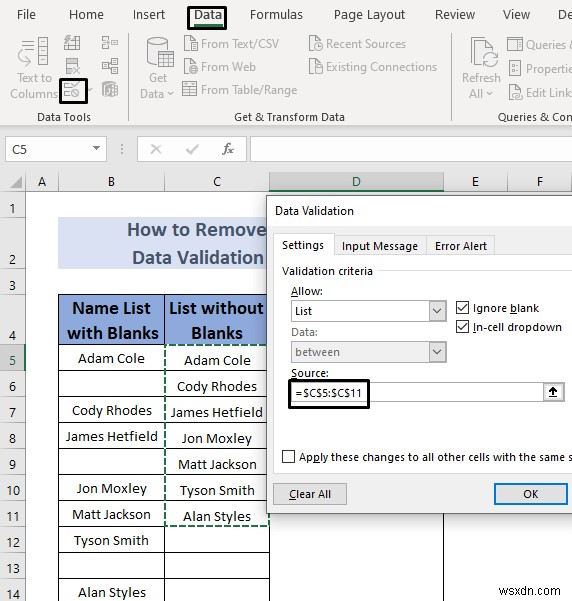
Task: Open the Get Data menu
Action: tap(157, 68)
